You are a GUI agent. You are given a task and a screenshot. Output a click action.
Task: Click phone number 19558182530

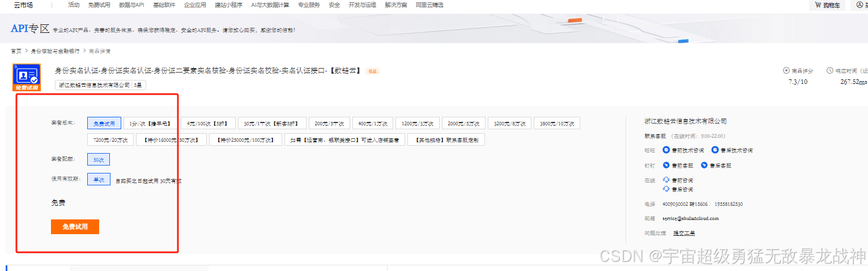point(728,204)
